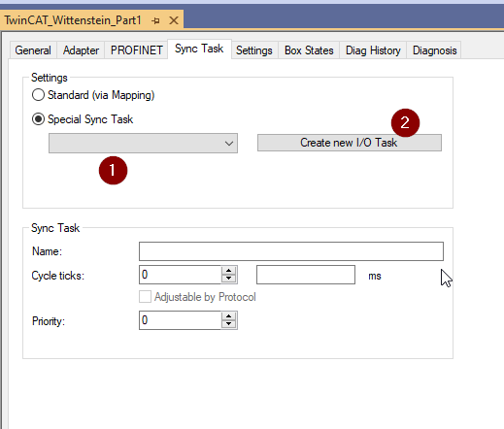Increase Cycle ticks with up arrow
504x429 pixels.
click(229, 271)
